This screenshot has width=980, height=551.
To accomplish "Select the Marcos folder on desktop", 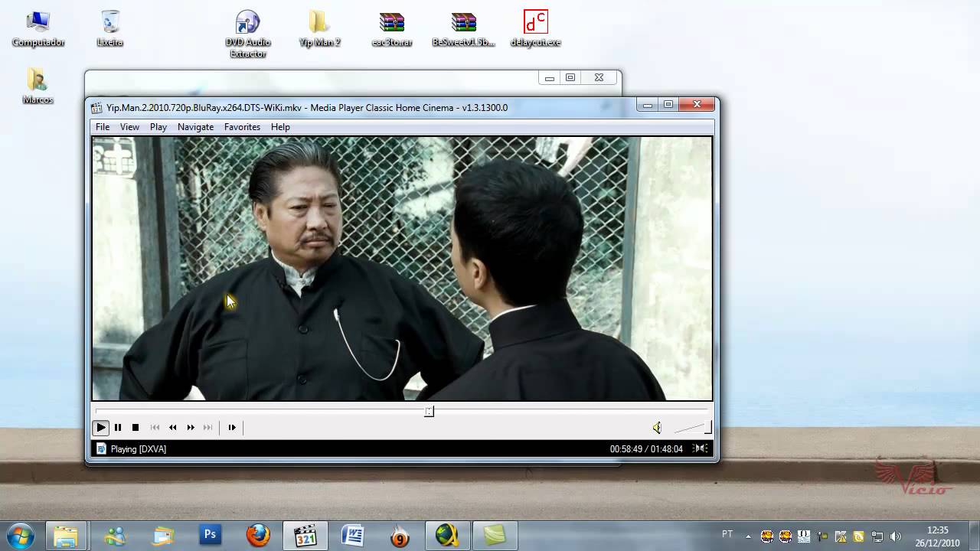I will pos(38,86).
